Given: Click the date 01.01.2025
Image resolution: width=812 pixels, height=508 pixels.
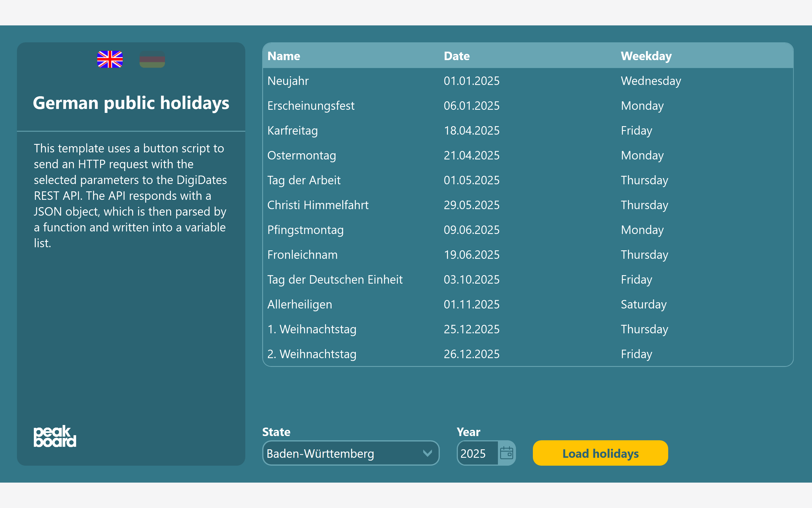Looking at the screenshot, I should click(x=471, y=81).
